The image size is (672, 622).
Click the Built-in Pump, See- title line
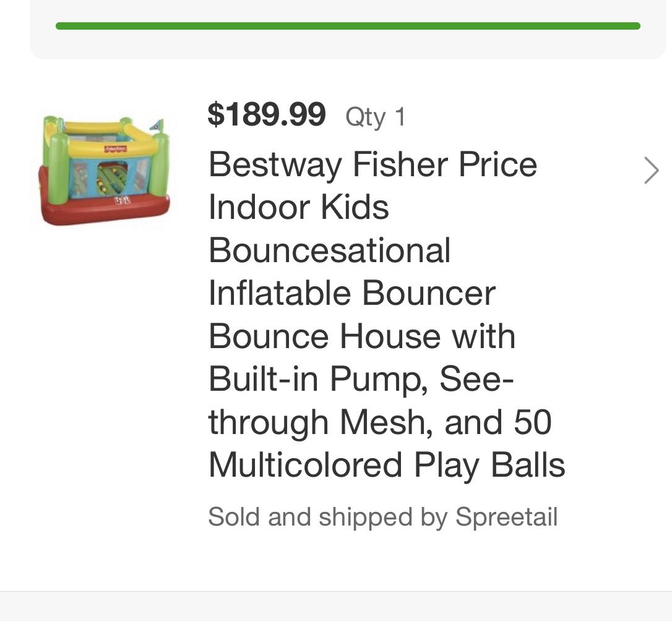[361, 379]
